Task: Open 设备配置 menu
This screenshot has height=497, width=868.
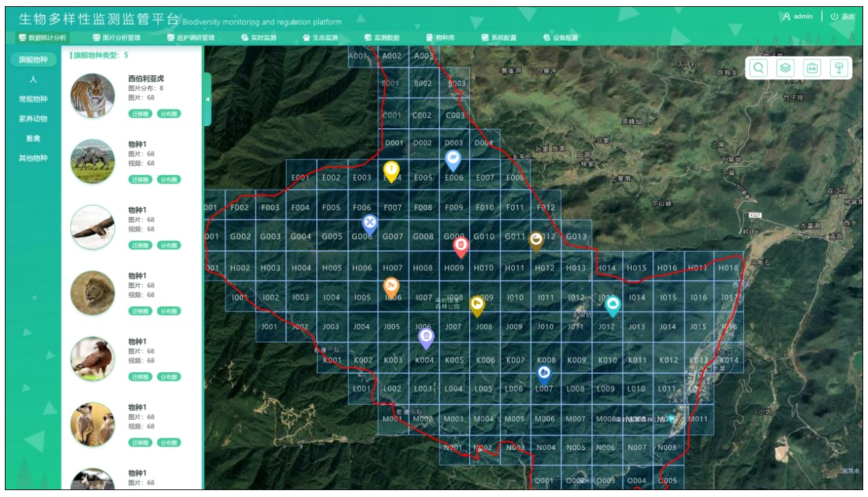Action: (x=561, y=38)
